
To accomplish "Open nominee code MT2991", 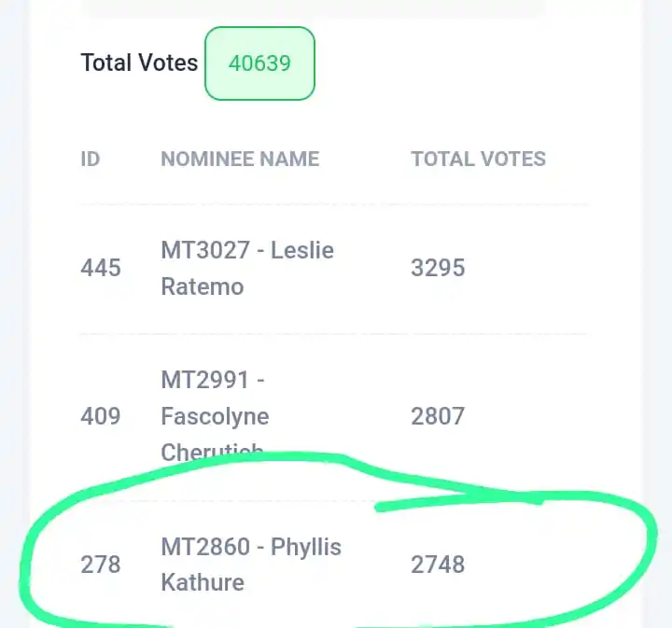I will (x=204, y=380).
